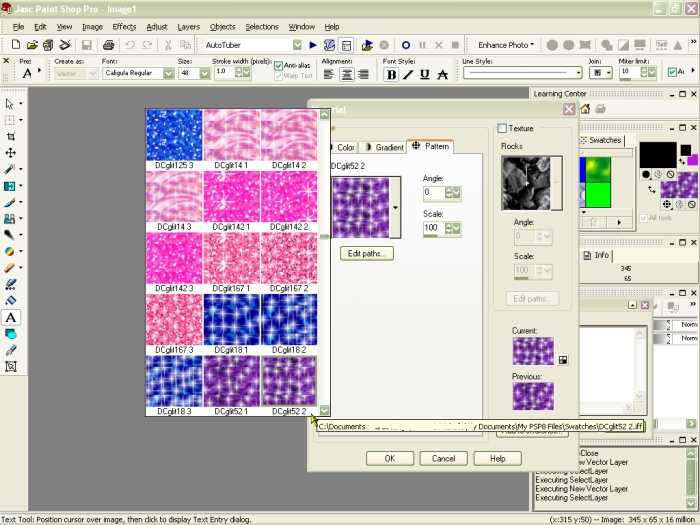Toggle Underline font style
Viewport: 700px width, 525px height.
coord(425,75)
